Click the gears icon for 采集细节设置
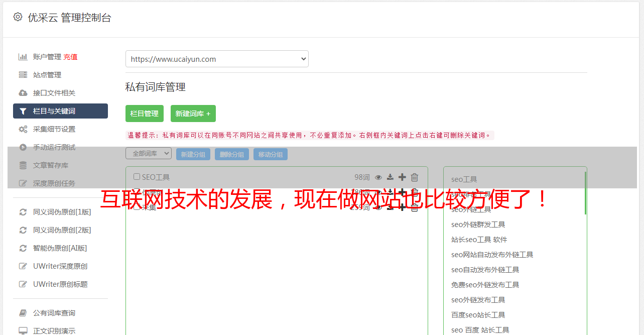 (23, 129)
